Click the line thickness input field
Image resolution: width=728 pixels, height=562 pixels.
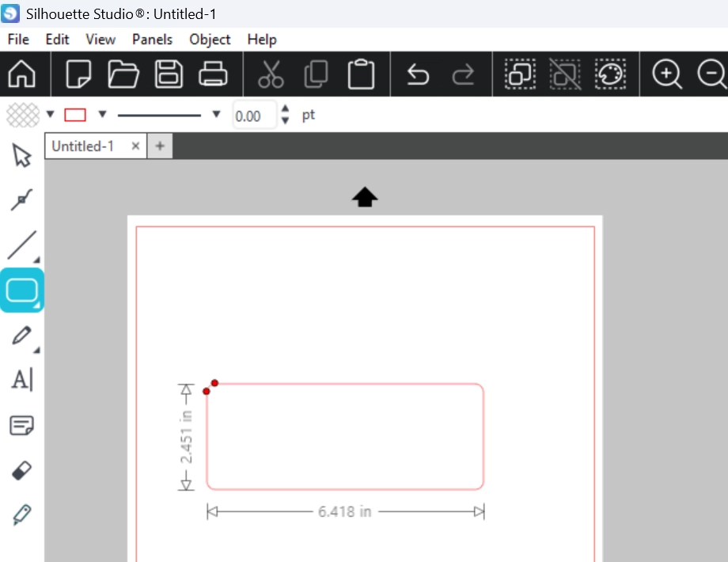(253, 116)
